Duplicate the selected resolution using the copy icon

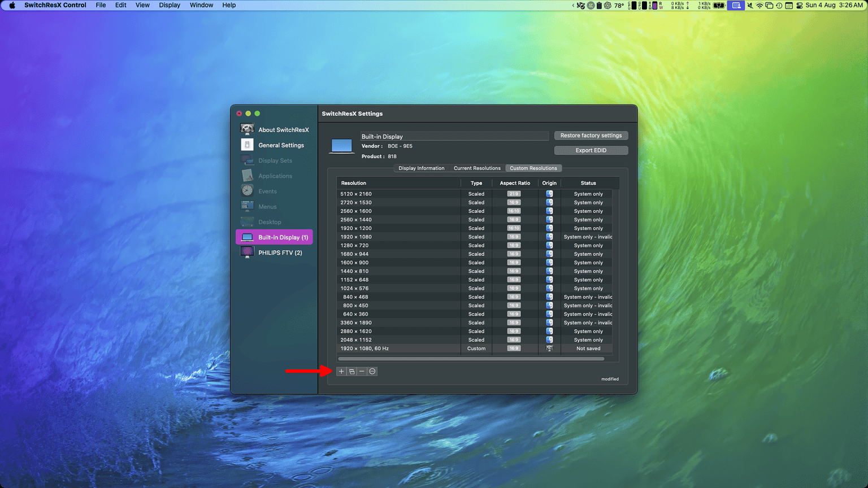click(x=351, y=371)
